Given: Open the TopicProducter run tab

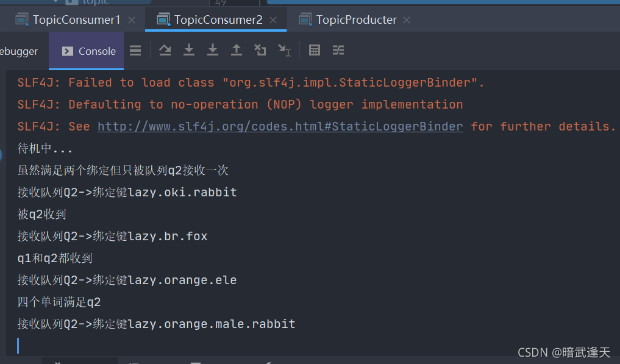Looking at the screenshot, I should 356,20.
